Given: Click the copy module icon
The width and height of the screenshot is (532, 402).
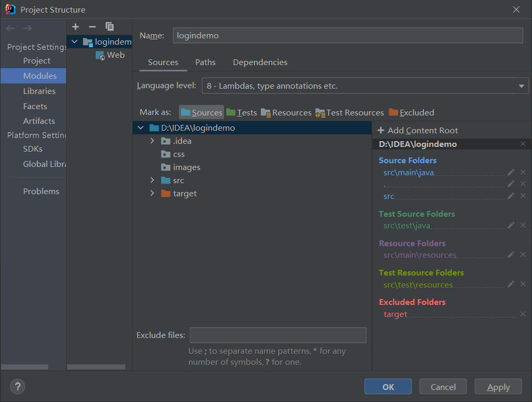Looking at the screenshot, I should [x=110, y=26].
